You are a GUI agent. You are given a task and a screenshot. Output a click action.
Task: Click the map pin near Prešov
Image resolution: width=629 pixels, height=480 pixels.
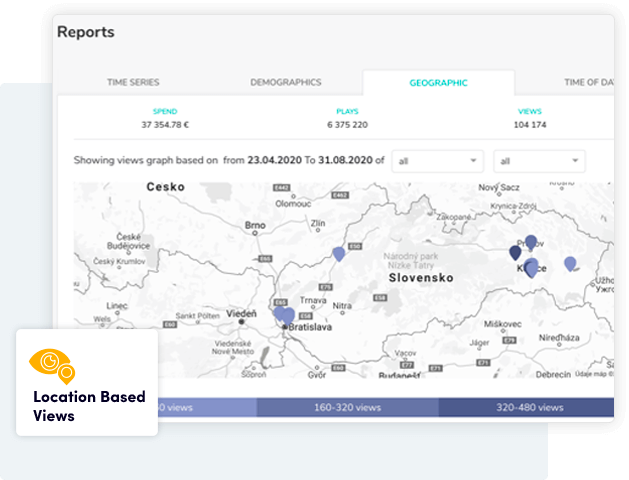531,242
